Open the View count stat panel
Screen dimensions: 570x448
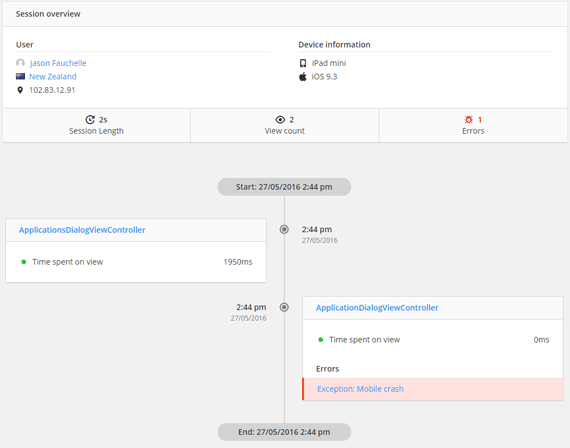coord(285,125)
